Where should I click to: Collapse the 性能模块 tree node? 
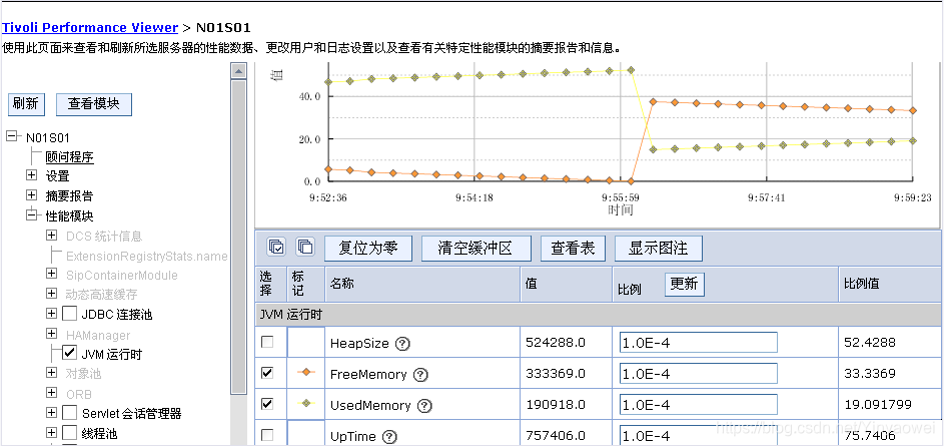[x=32, y=215]
